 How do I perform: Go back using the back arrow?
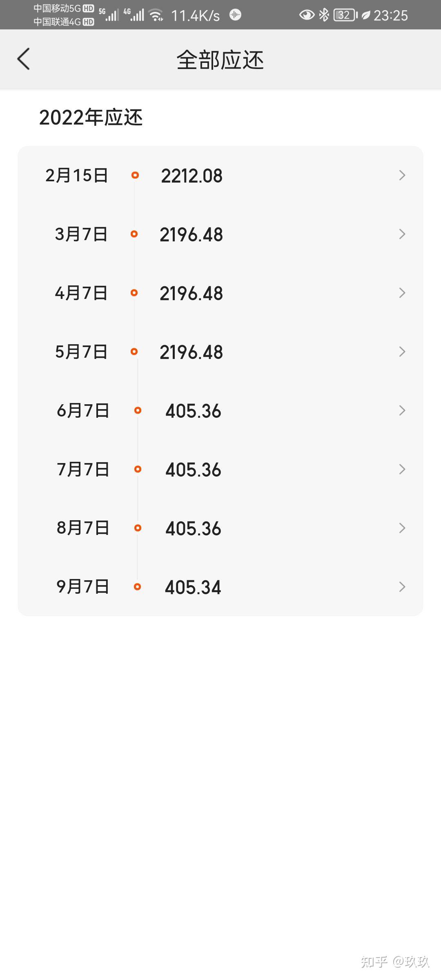click(24, 59)
